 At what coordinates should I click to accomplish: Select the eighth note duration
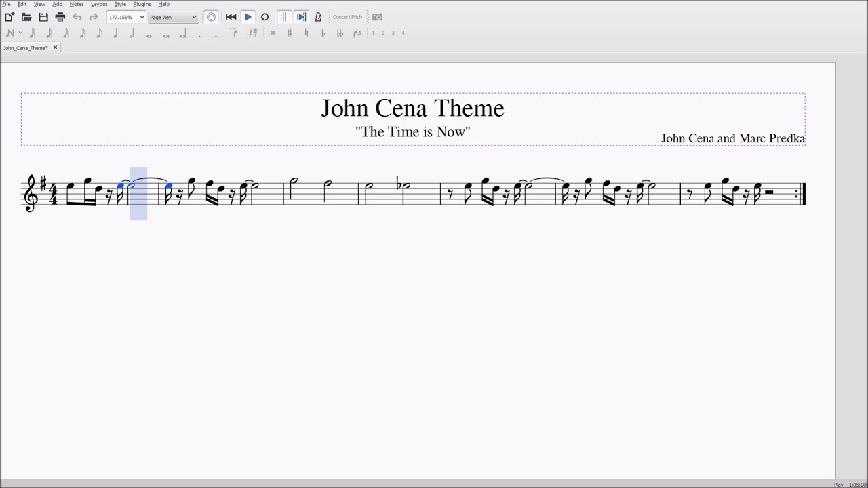pos(99,33)
